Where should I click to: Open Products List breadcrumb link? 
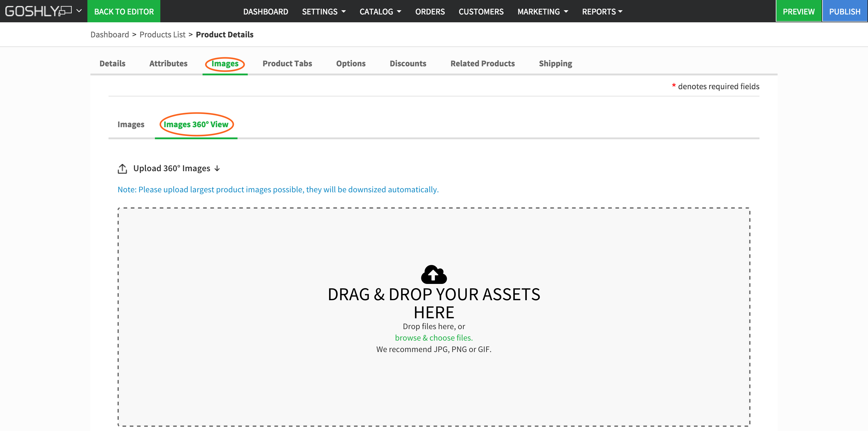tap(162, 34)
